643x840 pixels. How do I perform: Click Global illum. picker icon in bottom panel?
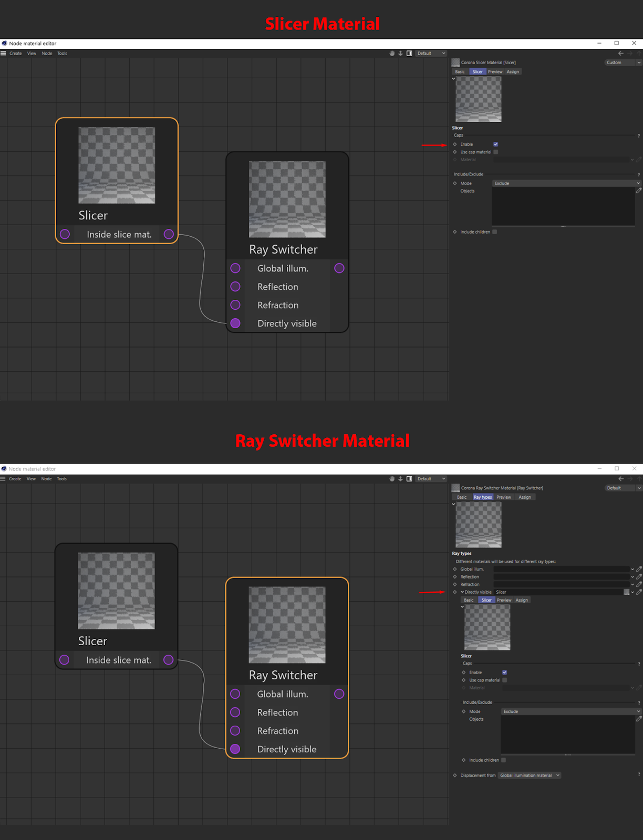click(x=639, y=569)
